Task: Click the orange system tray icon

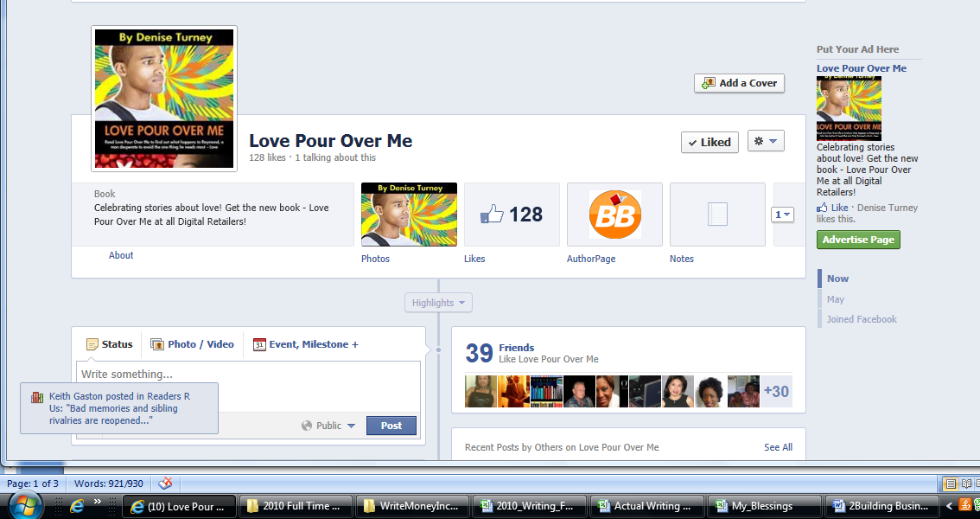Action: click(x=965, y=505)
